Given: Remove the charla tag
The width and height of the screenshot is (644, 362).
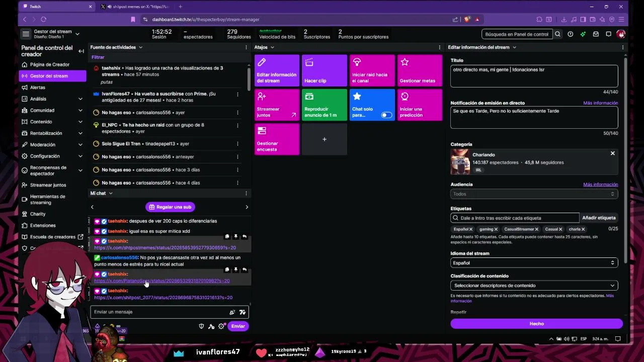Looking at the screenshot, I should point(583,229).
